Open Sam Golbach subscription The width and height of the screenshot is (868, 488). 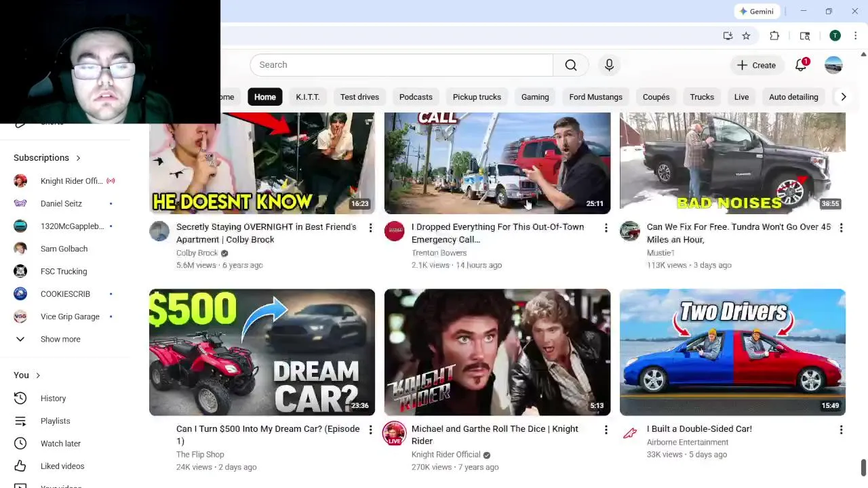tap(65, 249)
